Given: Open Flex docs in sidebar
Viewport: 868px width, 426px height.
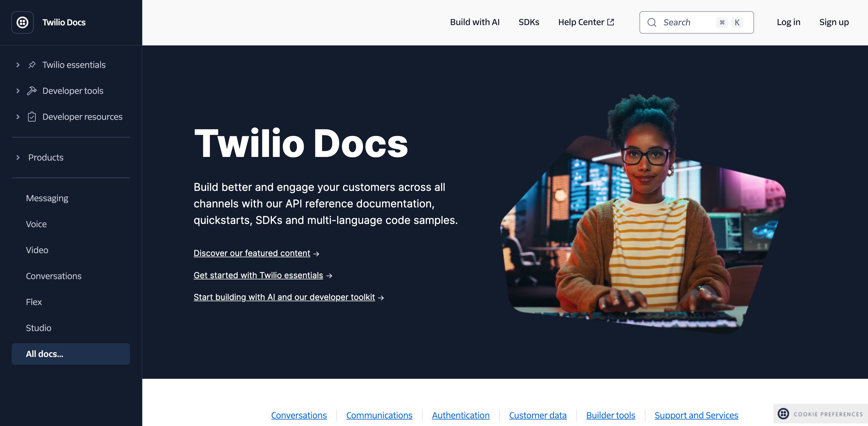Looking at the screenshot, I should tap(34, 302).
